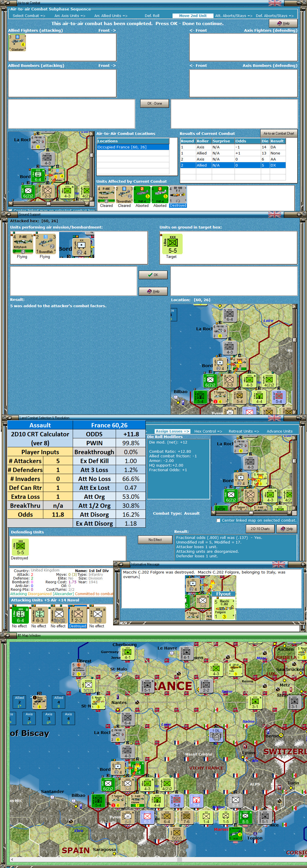Click horizontal scrollbar of Land Combat mini map

pyautogui.click(x=251, y=513)
